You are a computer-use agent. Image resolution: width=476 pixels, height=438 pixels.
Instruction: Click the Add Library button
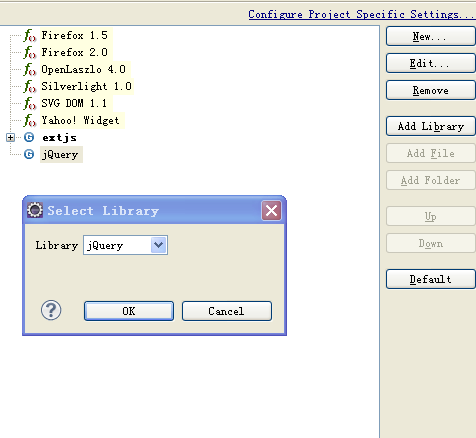(x=431, y=126)
